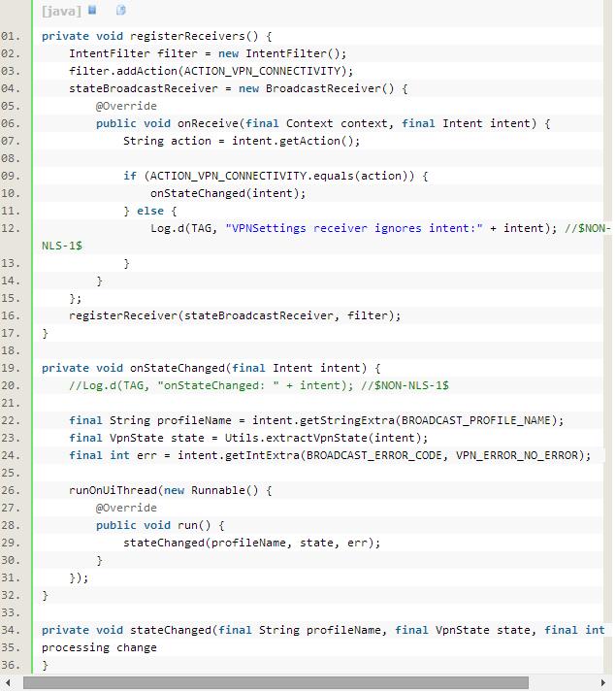Click the [java] language label
This screenshot has height=692, width=616.
[x=61, y=11]
